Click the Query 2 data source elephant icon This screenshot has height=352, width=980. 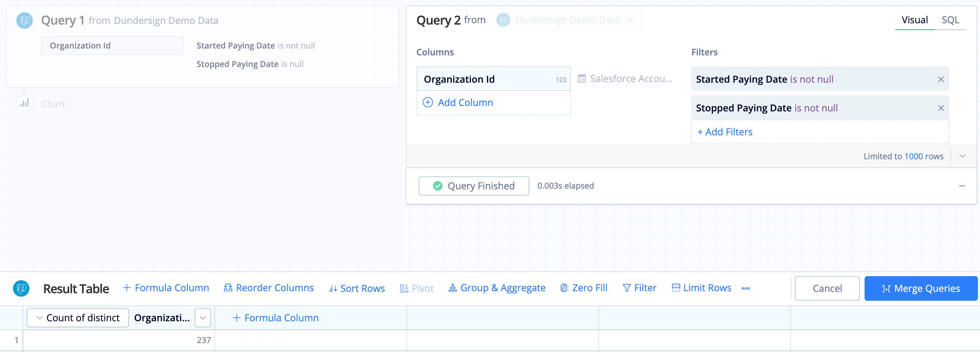point(503,20)
